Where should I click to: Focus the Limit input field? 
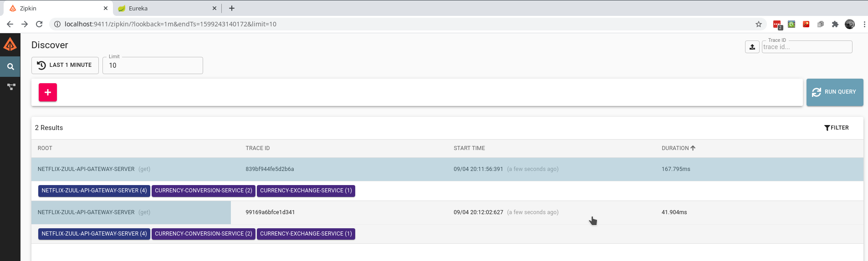153,65
